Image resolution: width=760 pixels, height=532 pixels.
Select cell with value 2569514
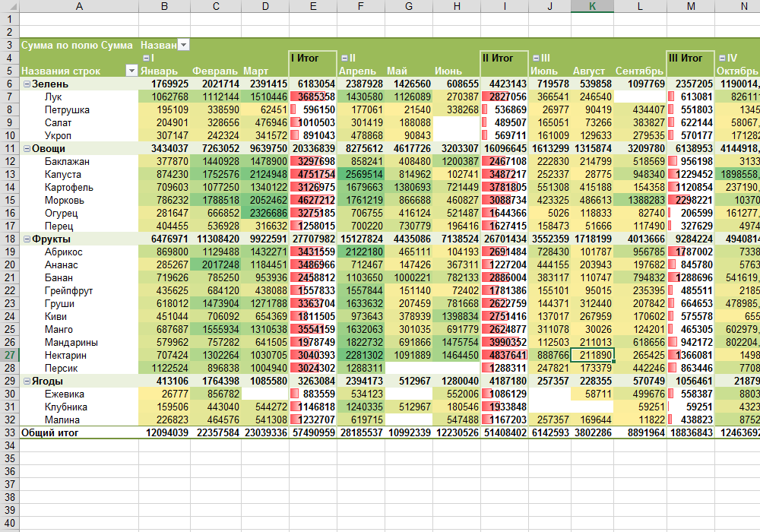click(360, 175)
